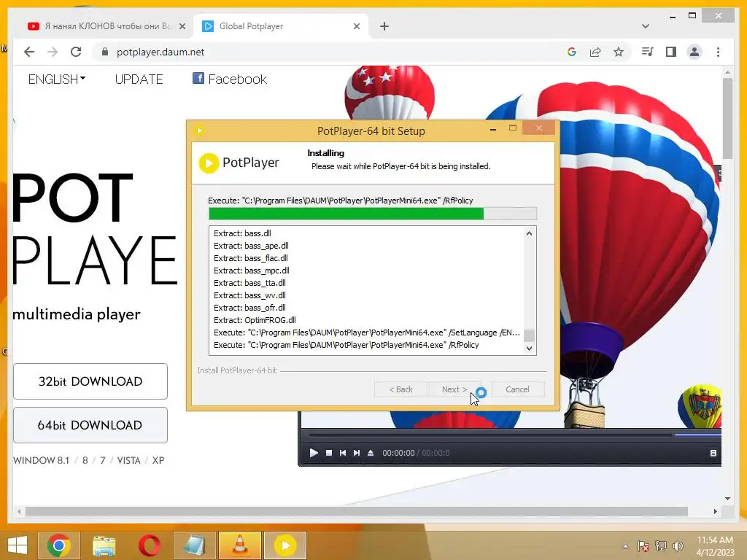Previous track button in player preview
This screenshot has height=560, width=747.
click(x=343, y=453)
